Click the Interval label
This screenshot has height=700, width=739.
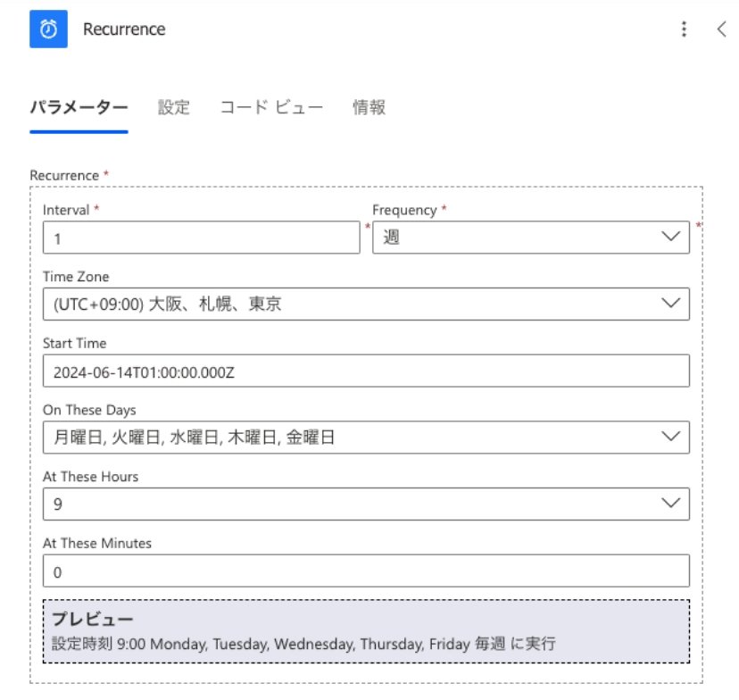pos(66,210)
